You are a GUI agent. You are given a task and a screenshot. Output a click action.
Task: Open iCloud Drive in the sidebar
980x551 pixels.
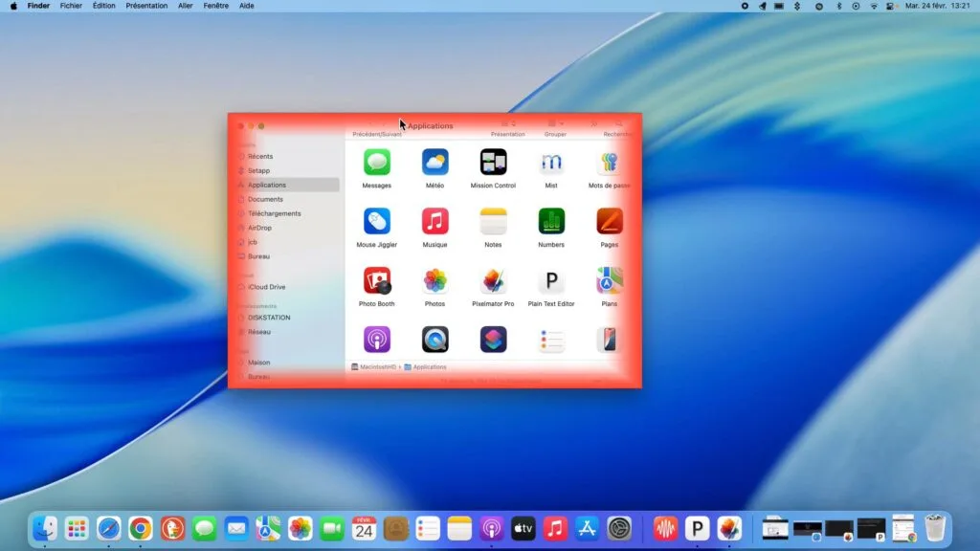pyautogui.click(x=287, y=287)
